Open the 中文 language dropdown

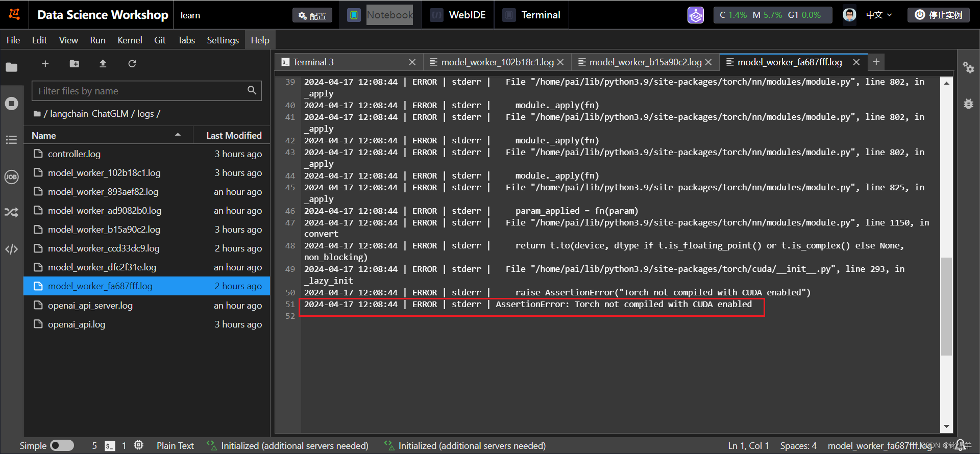click(879, 15)
